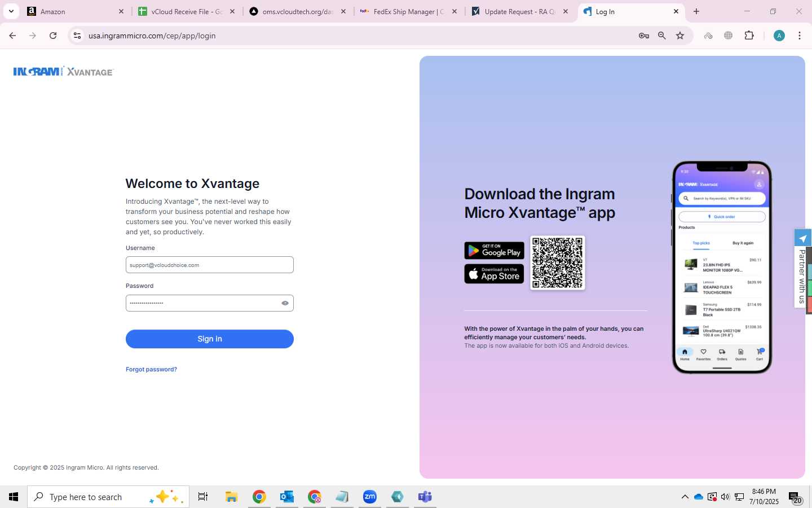Click the OneDrive cloud tray icon
This screenshot has width=812, height=508.
click(x=699, y=497)
